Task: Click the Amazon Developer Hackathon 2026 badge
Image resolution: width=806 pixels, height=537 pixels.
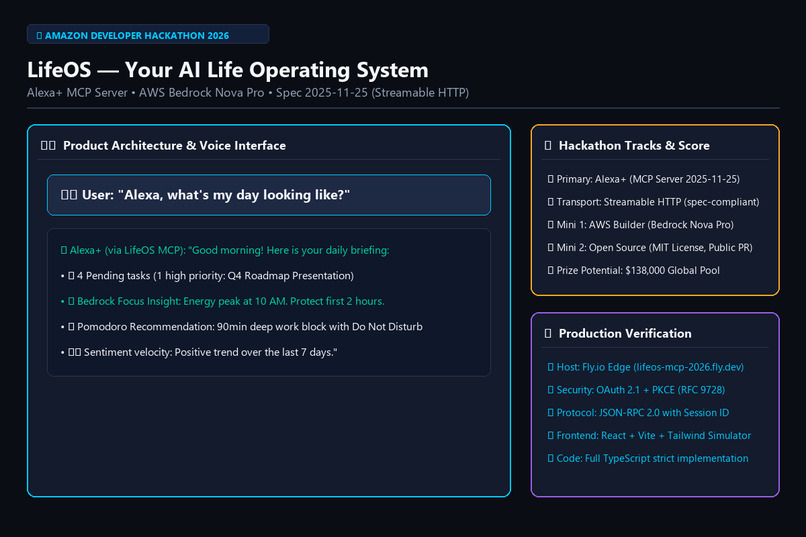Action: click(148, 34)
